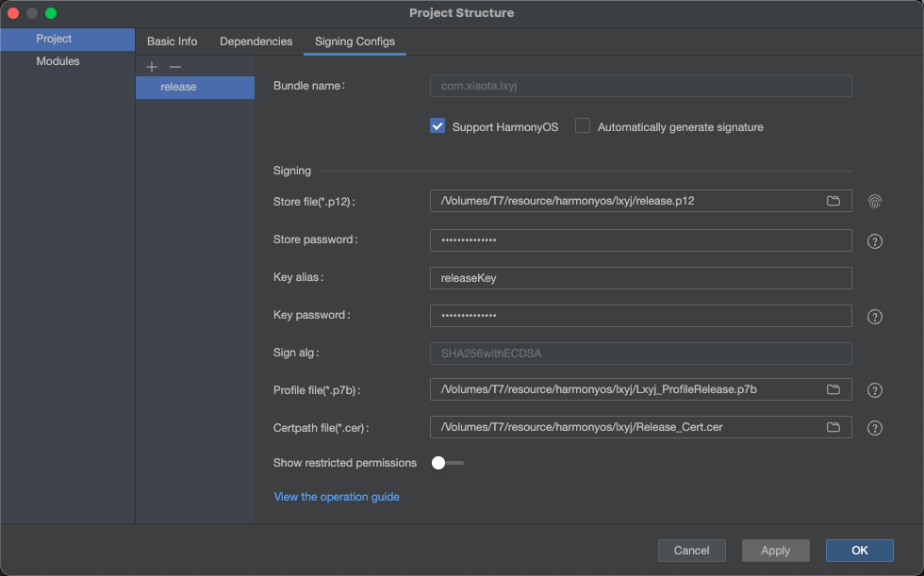Click the plus icon to add signing config
This screenshot has width=924, height=576.
[x=152, y=67]
